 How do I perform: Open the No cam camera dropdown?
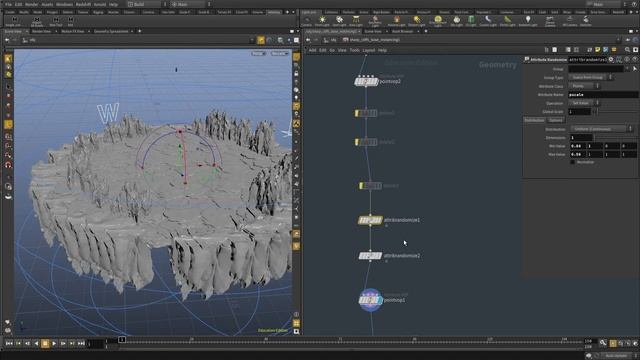[280, 53]
